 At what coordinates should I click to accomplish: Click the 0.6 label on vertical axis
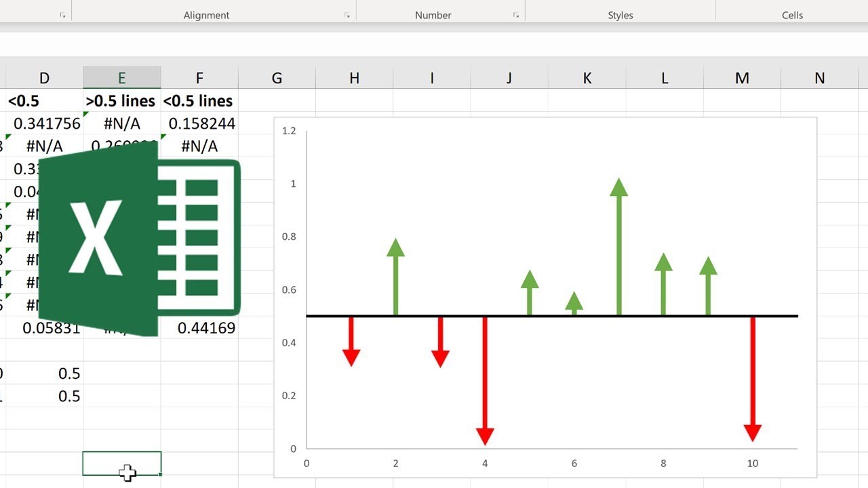pos(289,289)
